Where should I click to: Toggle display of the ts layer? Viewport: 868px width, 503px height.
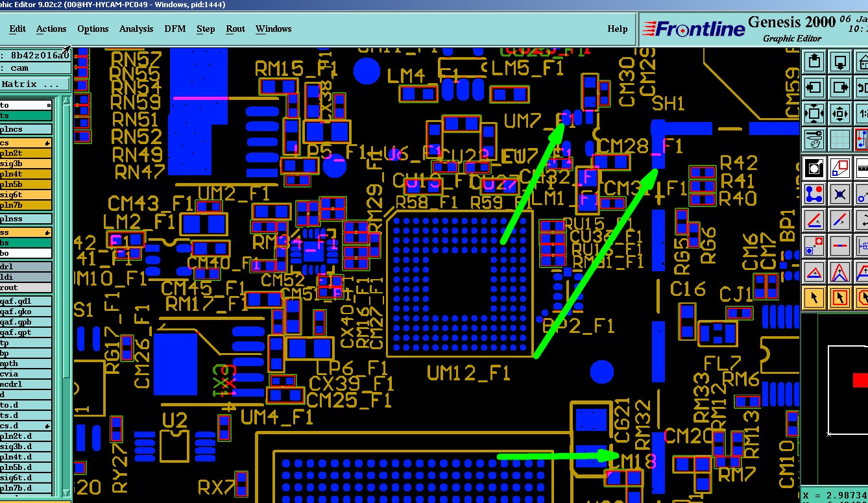pos(26,116)
